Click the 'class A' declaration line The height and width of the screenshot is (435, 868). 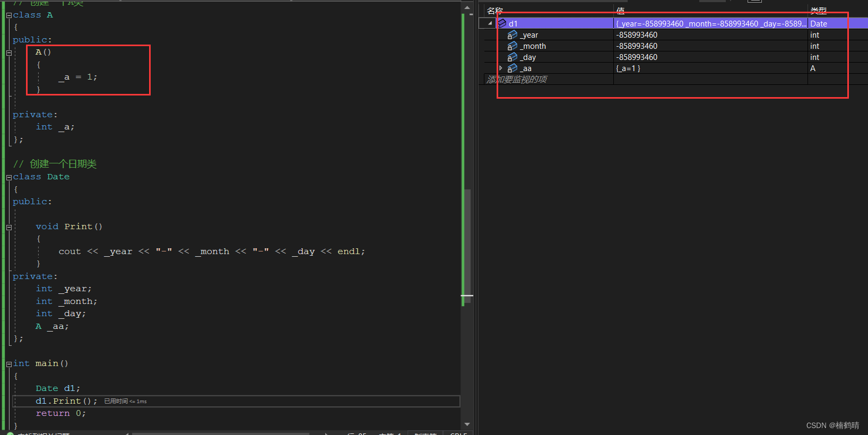pos(33,15)
